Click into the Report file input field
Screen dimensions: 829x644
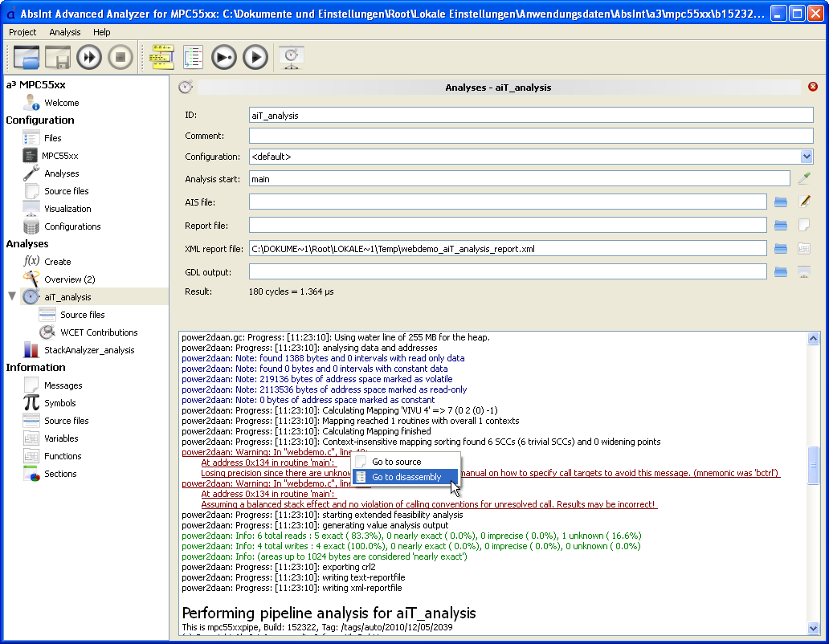(x=508, y=225)
